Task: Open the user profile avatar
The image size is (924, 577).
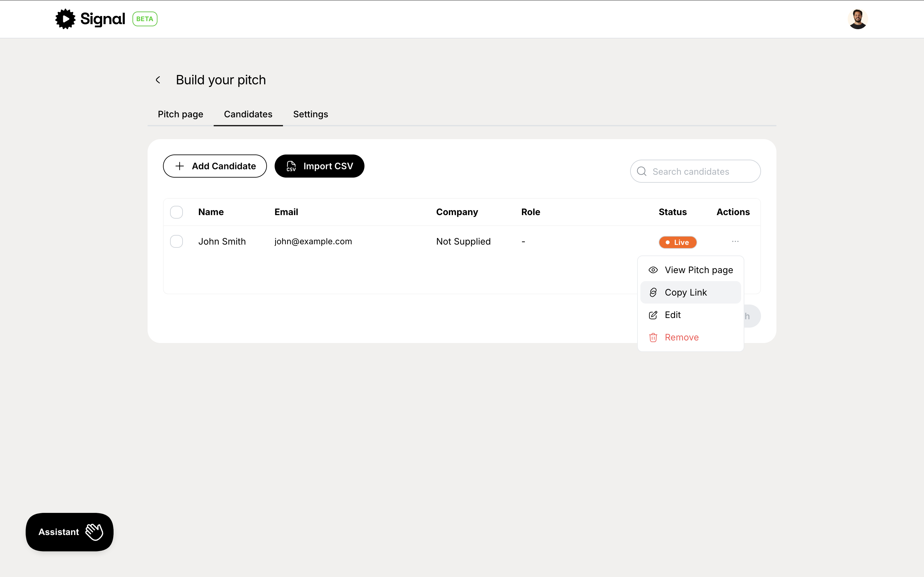Action: pos(857,19)
